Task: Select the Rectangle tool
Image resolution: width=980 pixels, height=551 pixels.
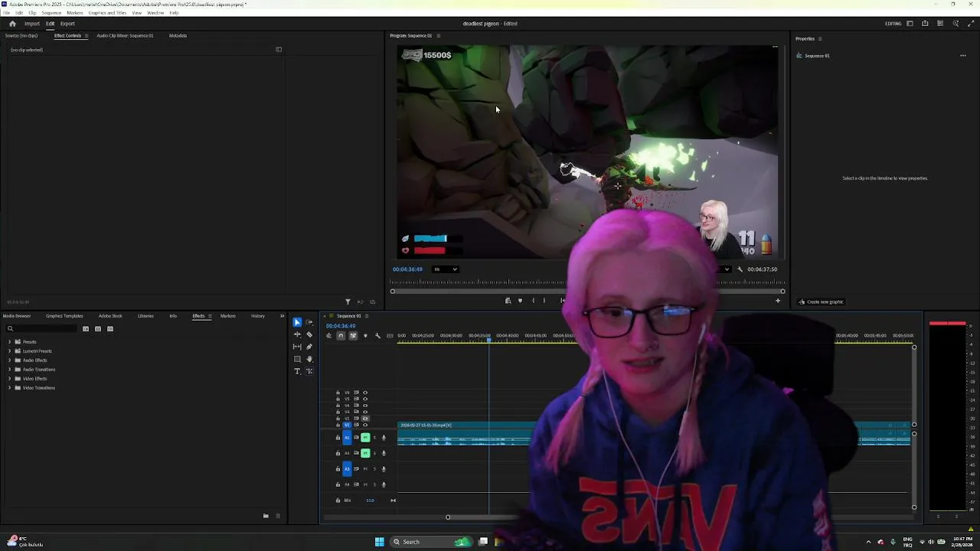Action: pyautogui.click(x=297, y=359)
